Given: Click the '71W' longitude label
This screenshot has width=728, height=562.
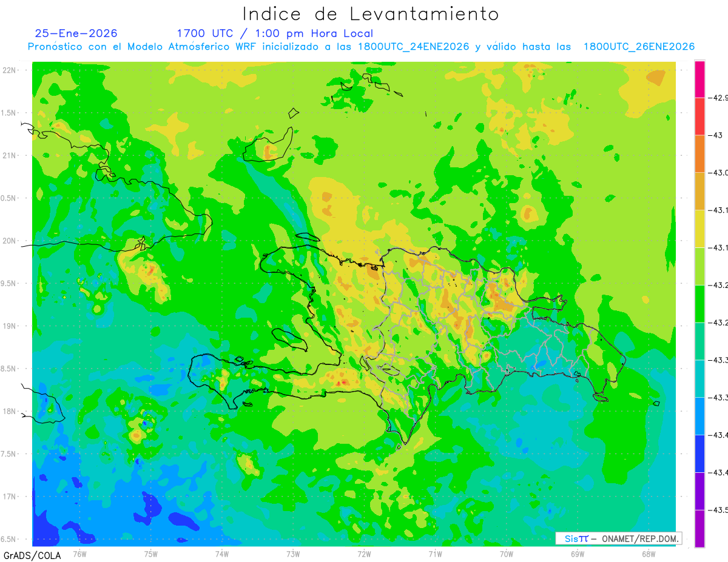Looking at the screenshot, I should click(x=435, y=554).
